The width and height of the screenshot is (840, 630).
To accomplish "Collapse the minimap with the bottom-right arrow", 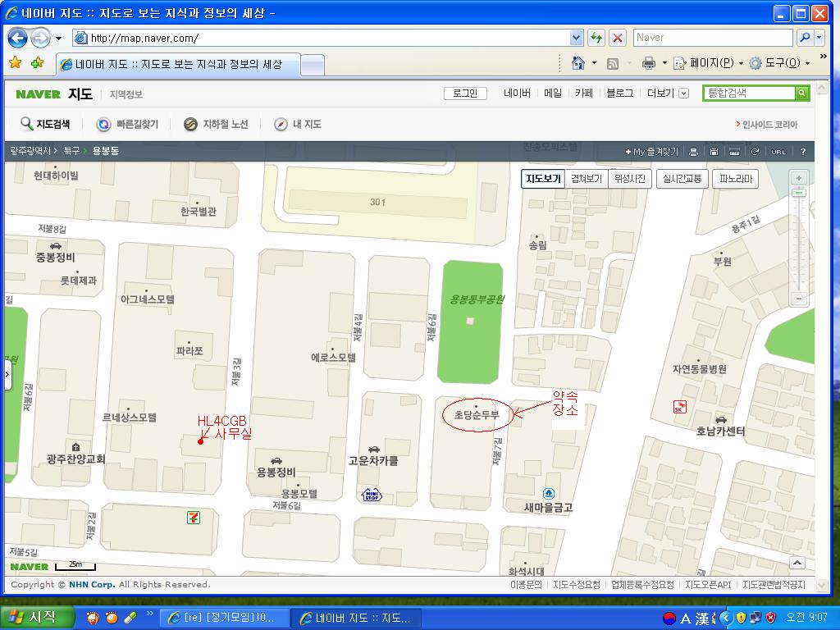I will 797,563.
